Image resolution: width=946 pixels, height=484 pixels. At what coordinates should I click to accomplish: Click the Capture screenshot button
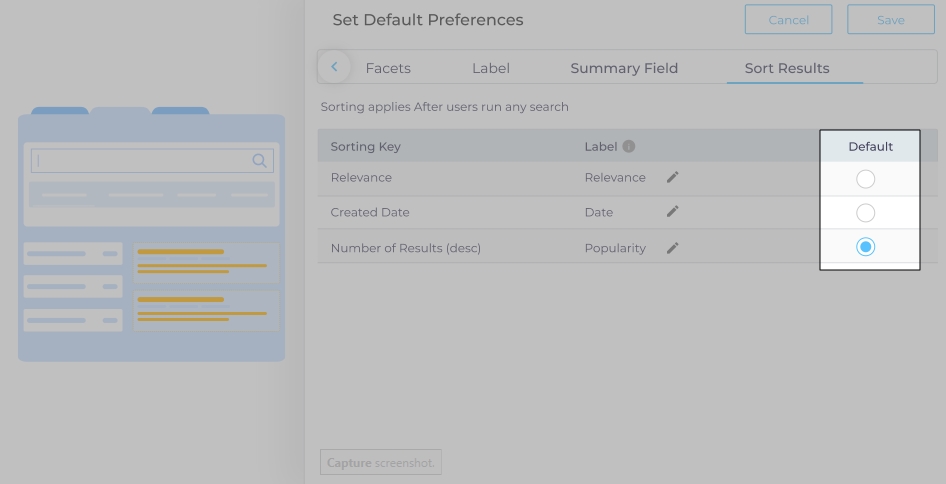tap(381, 463)
